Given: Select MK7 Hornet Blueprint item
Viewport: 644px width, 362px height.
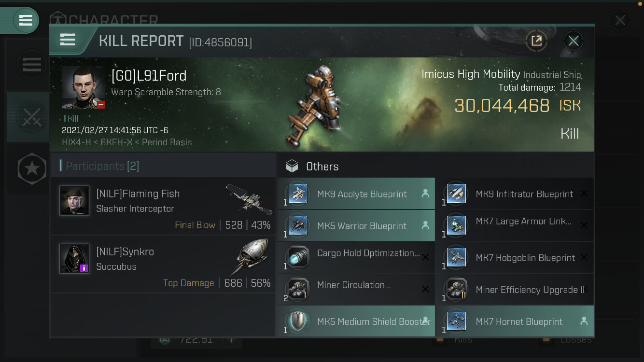Looking at the screenshot, I should 515,321.
